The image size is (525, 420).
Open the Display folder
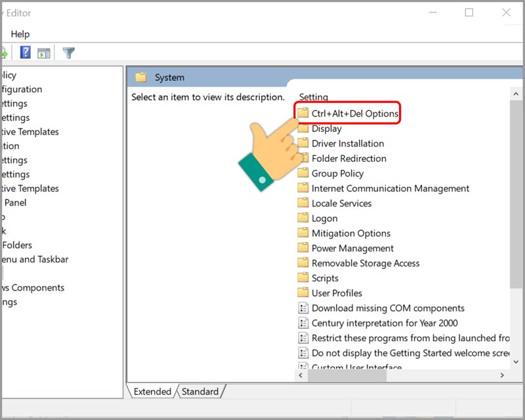[x=326, y=128]
